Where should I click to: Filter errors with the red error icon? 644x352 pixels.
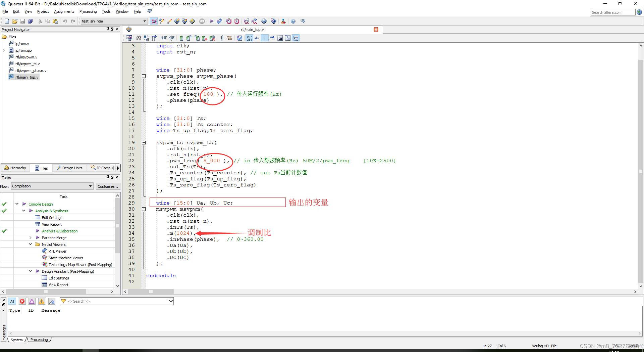[22, 301]
